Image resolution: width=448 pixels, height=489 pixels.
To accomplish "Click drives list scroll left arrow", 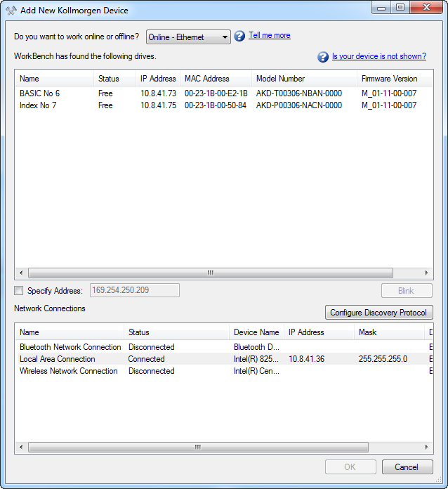I will (x=21, y=273).
